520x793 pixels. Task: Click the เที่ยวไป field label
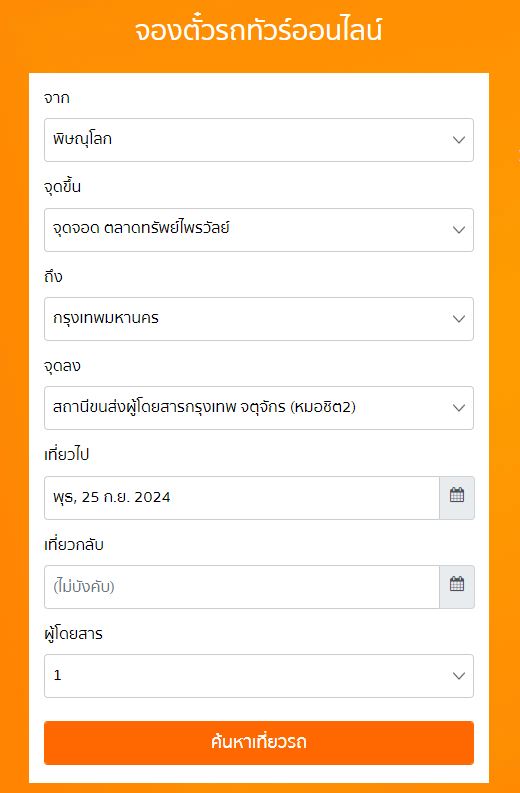(67, 455)
